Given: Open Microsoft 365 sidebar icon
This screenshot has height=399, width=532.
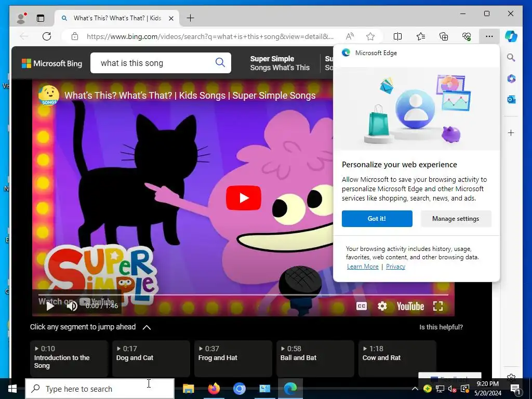Looking at the screenshot, I should point(511,79).
